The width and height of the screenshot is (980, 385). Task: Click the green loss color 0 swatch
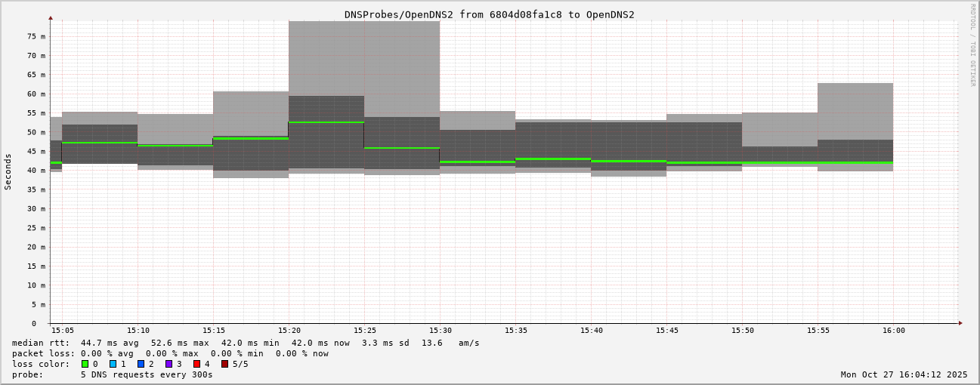[85, 364]
